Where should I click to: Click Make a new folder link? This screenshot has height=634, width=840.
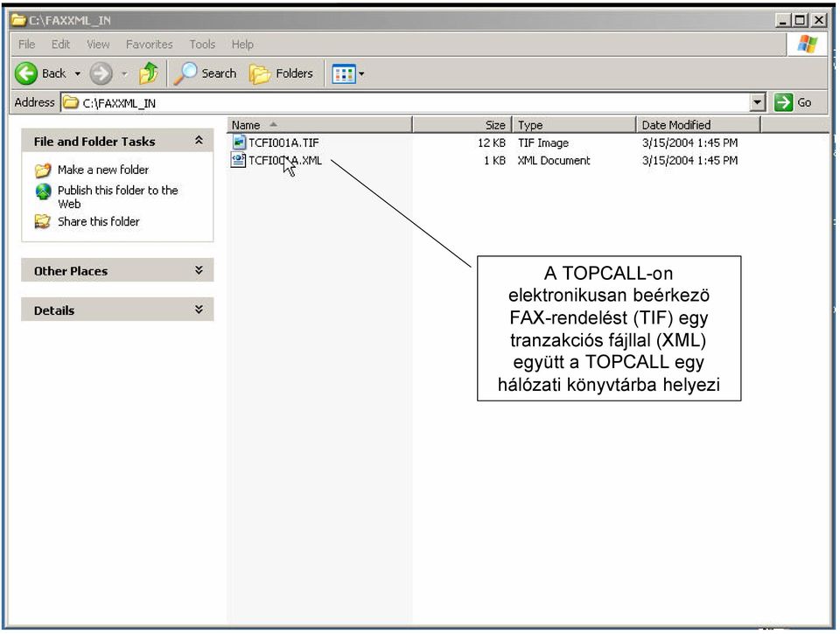(x=103, y=170)
